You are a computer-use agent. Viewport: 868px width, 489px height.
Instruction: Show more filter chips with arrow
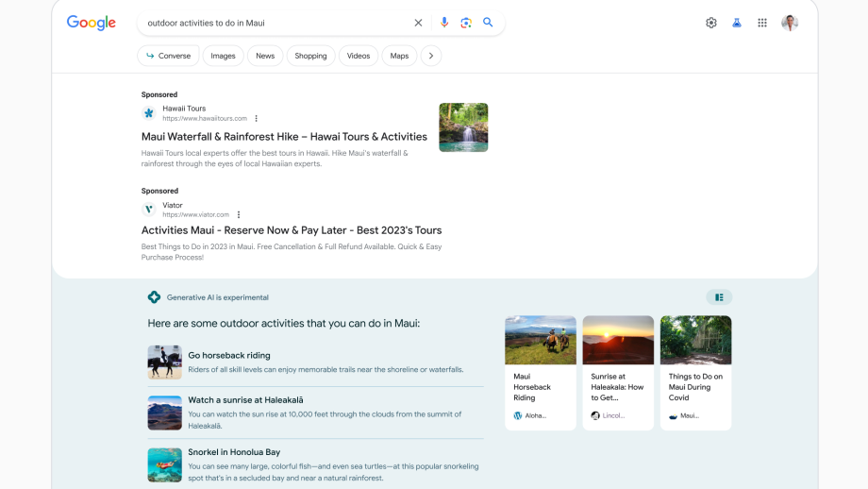430,56
